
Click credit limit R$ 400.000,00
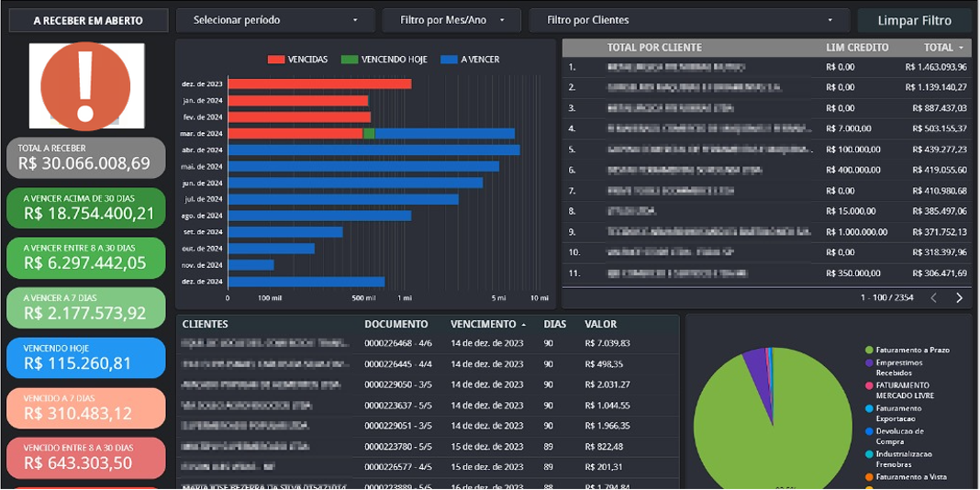pos(853,170)
